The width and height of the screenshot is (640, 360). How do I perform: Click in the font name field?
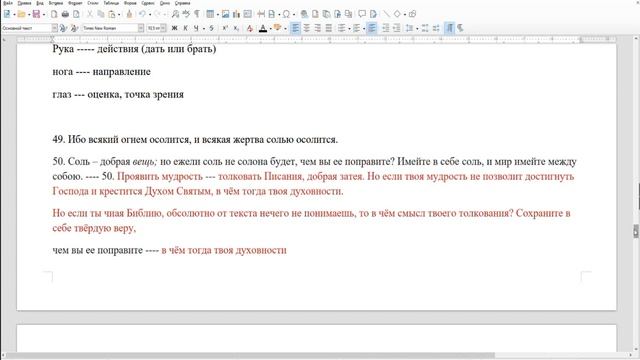pos(110,28)
